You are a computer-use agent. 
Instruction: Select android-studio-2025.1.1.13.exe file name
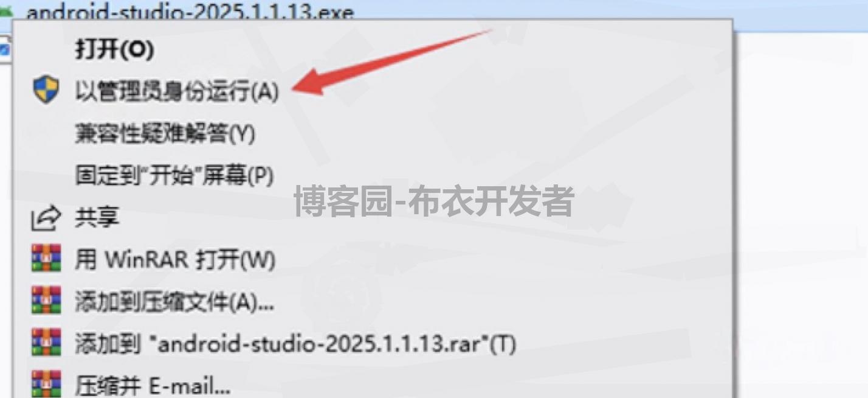(190, 12)
